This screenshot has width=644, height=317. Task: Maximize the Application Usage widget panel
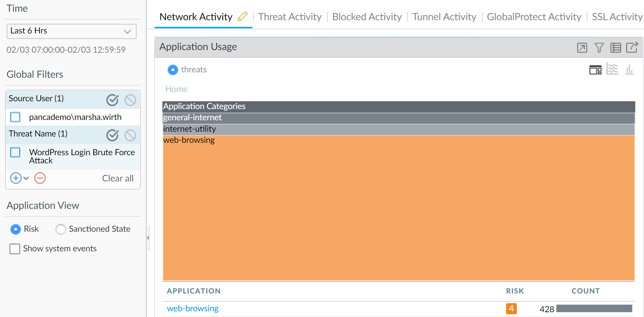[x=582, y=48]
